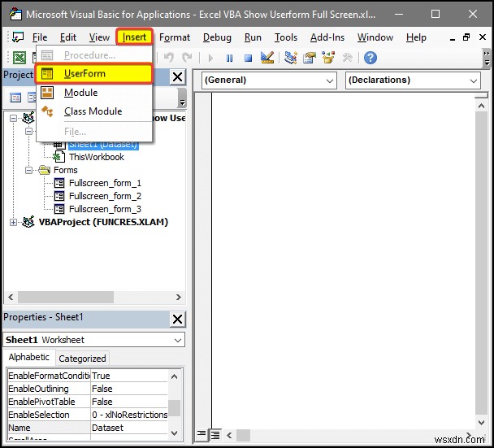Open the Debug menu
The width and height of the screenshot is (494, 448).
pos(217,37)
